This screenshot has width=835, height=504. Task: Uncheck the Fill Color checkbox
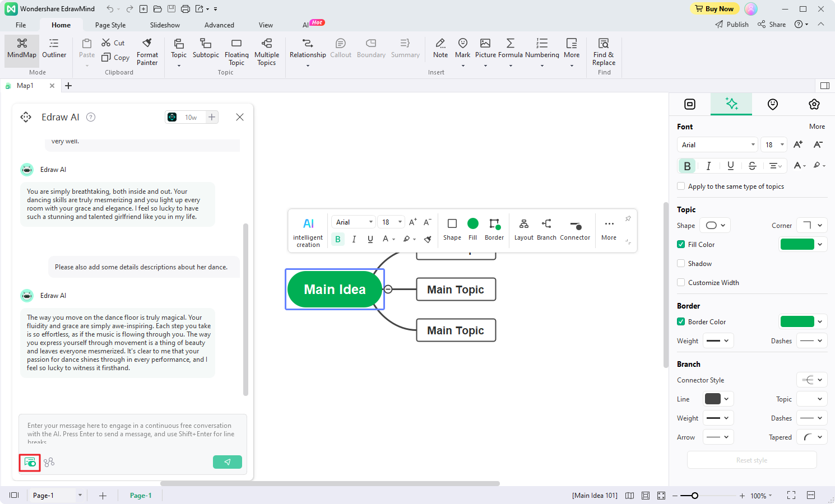point(681,245)
